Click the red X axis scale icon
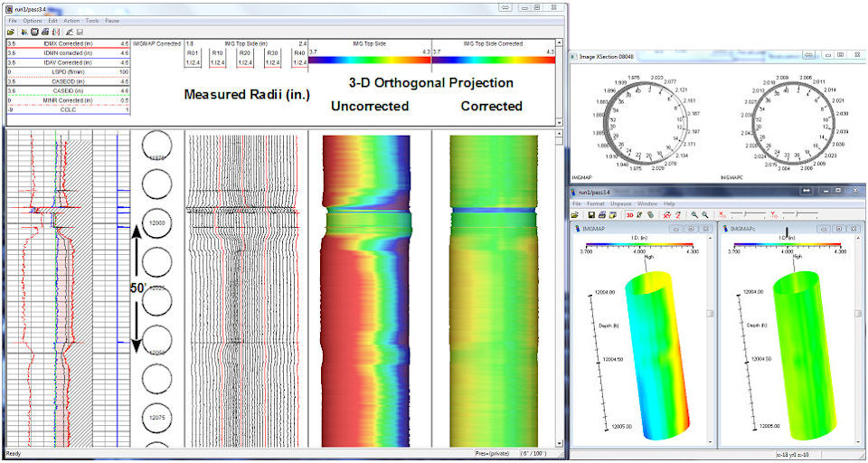The image size is (868, 463). tap(722, 214)
